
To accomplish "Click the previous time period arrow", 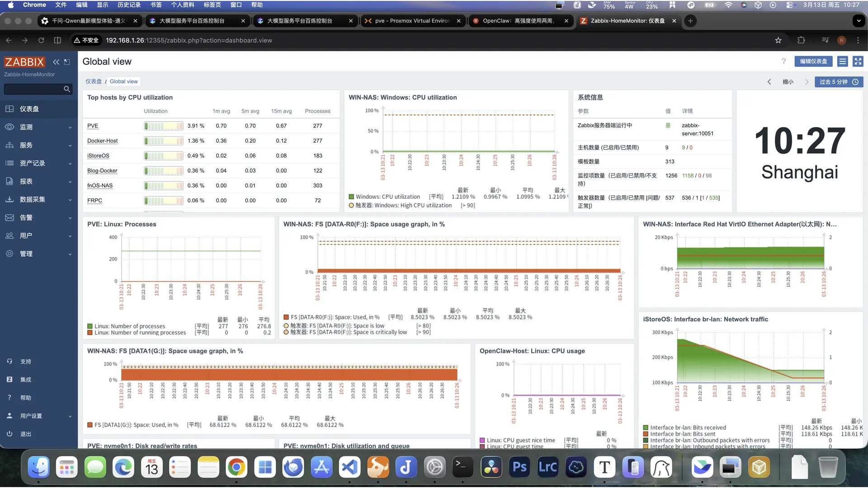I will [769, 82].
